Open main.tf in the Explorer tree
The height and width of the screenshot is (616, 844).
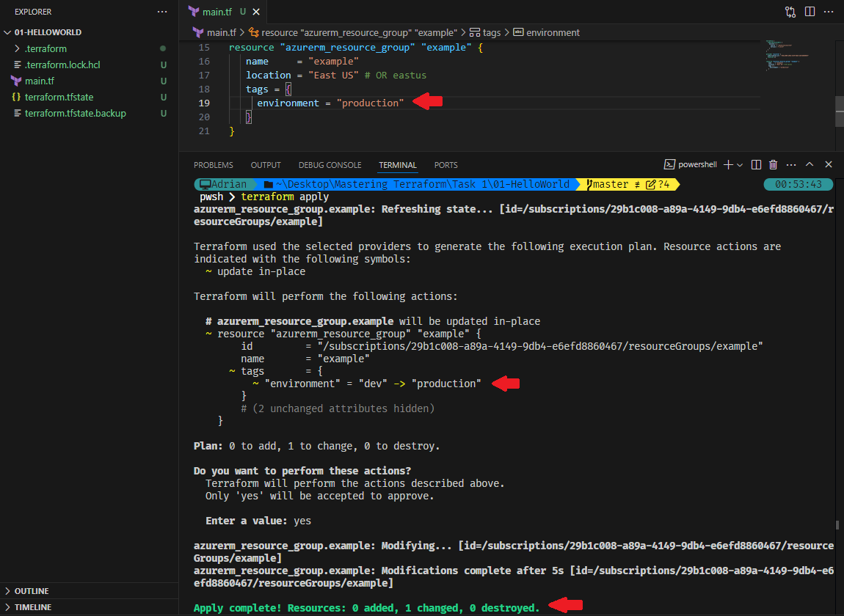coord(40,81)
